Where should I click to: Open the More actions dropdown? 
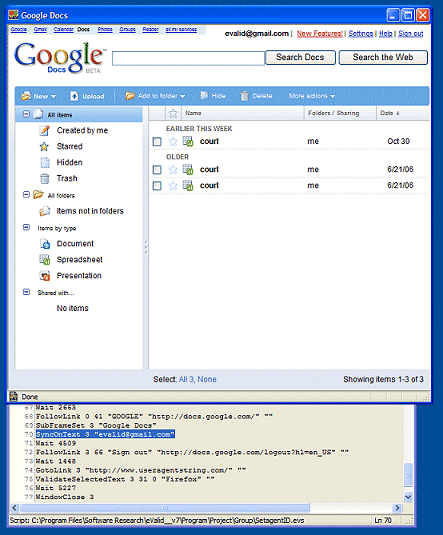pyautogui.click(x=312, y=96)
